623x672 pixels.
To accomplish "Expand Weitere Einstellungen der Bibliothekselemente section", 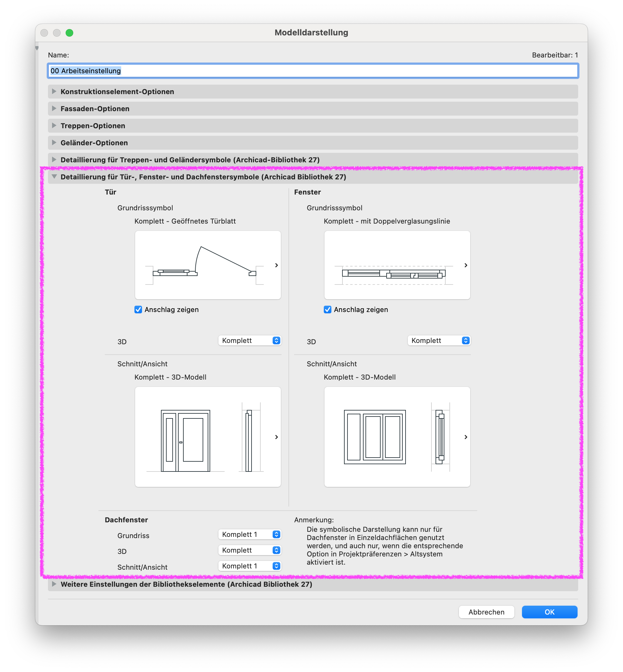I will click(x=312, y=584).
